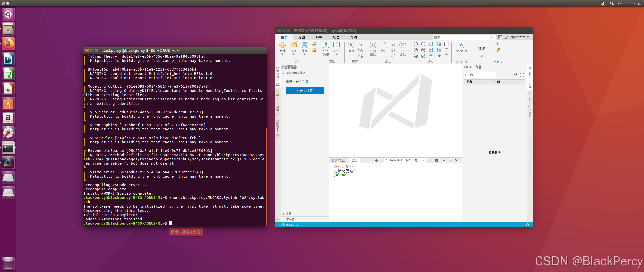
Task: Open the Ubuntu Software icon in the dock
Action: (8, 104)
